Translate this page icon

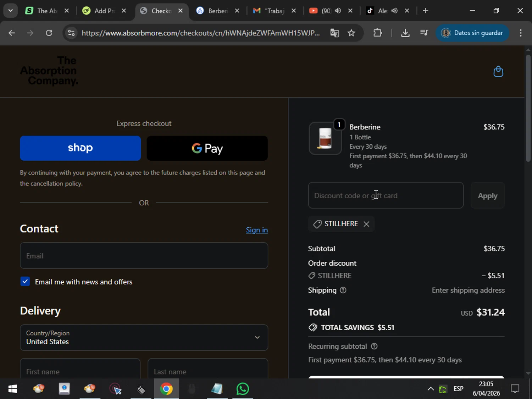[334, 33]
